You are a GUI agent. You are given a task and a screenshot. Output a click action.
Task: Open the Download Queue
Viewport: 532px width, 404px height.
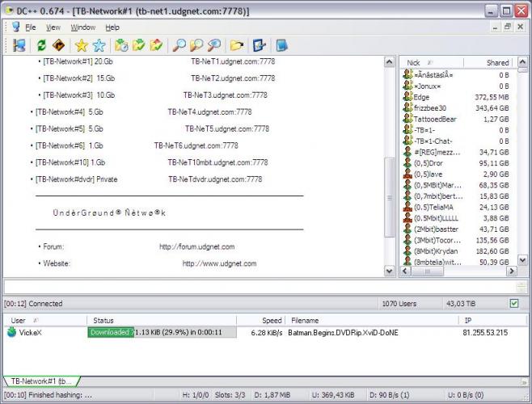click(121, 45)
